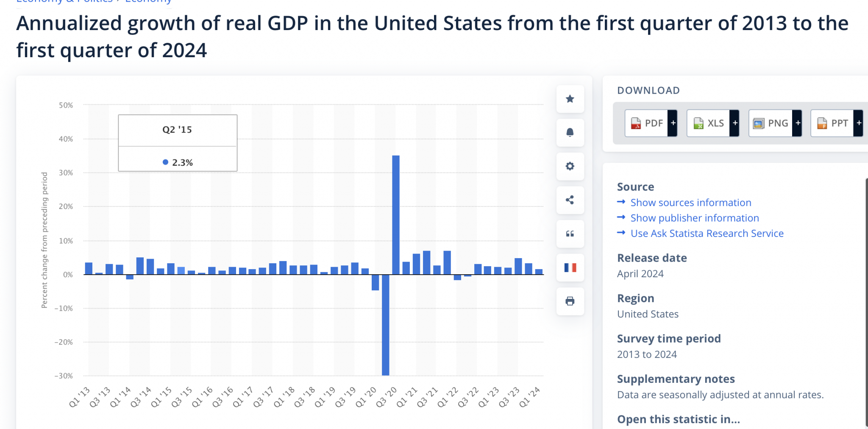Click Use Ask Statista Research Service

pos(707,234)
